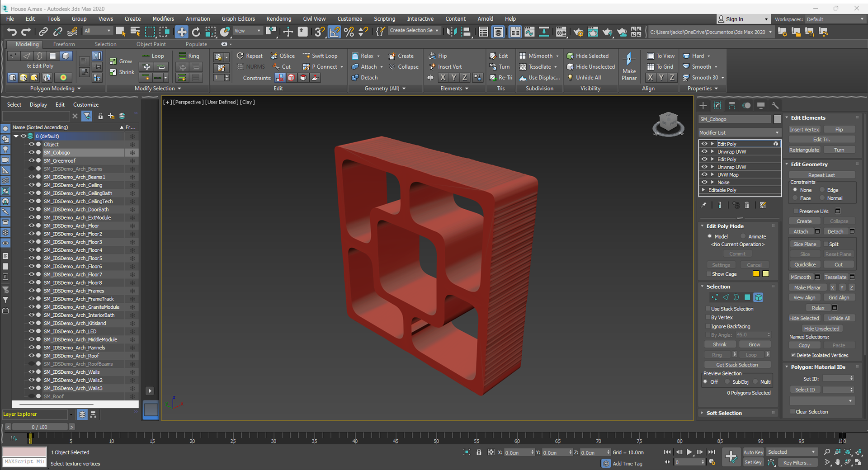Hide the SM_Greenroof object with eye icon
The height and width of the screenshot is (470, 868).
(x=31, y=160)
